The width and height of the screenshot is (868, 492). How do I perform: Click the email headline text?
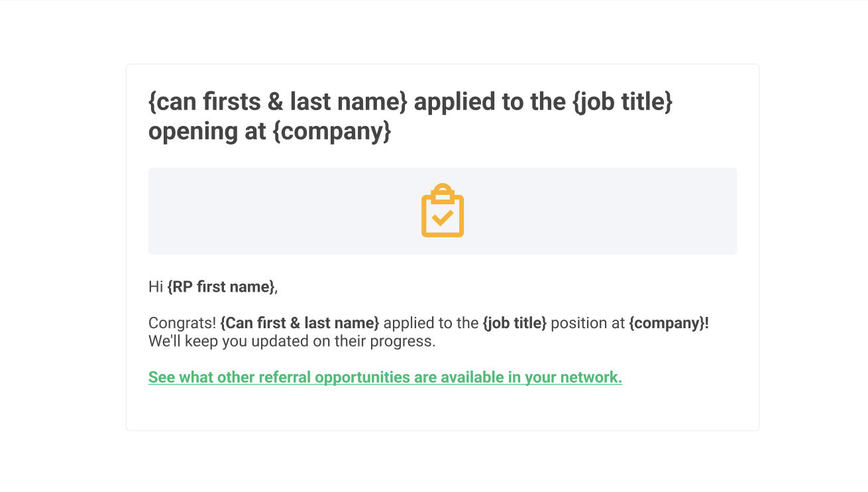coord(410,117)
